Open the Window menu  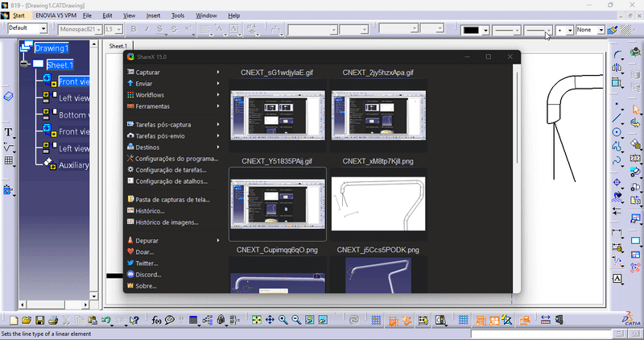pyautogui.click(x=206, y=15)
